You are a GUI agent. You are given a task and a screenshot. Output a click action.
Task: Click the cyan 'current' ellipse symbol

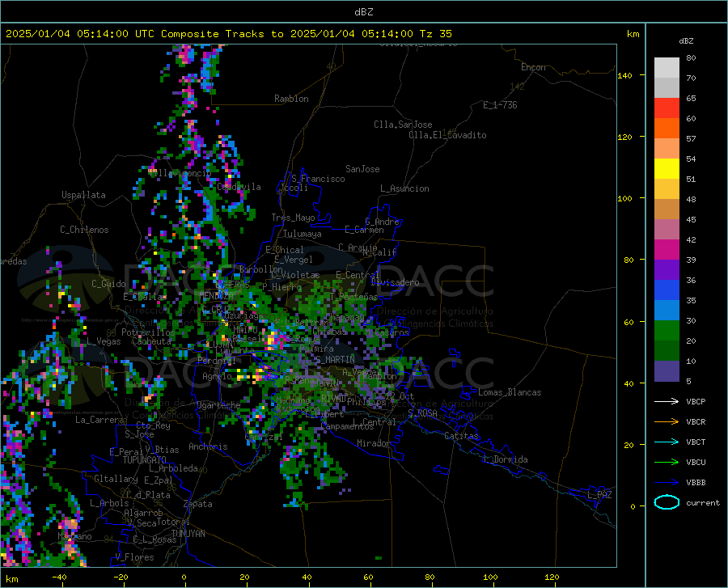point(667,502)
